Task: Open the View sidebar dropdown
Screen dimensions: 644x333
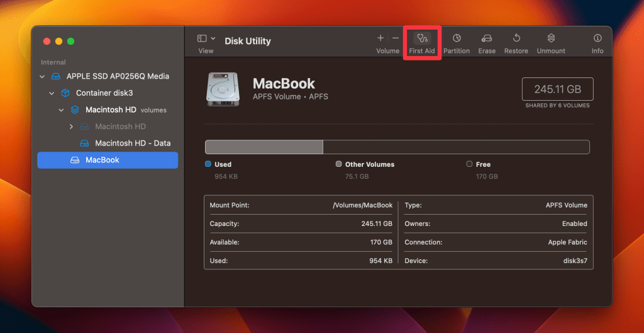Action: pos(206,38)
